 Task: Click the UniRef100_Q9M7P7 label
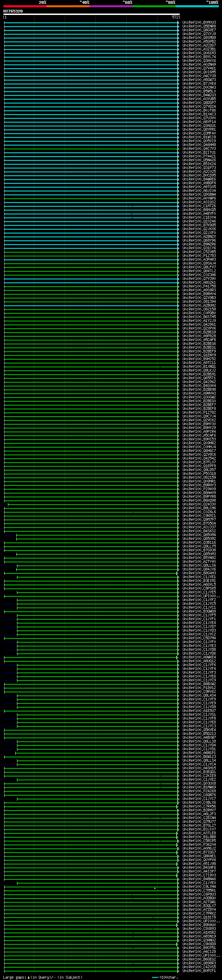[199, 519]
